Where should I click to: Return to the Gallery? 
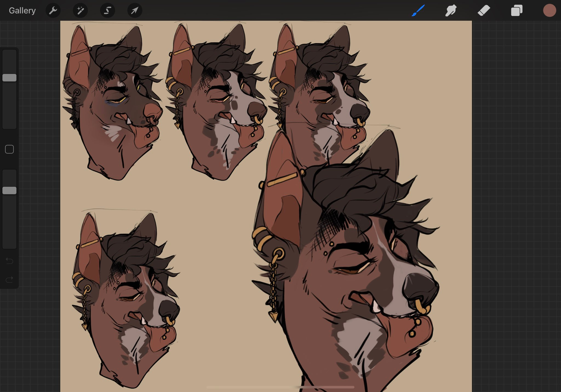click(22, 11)
